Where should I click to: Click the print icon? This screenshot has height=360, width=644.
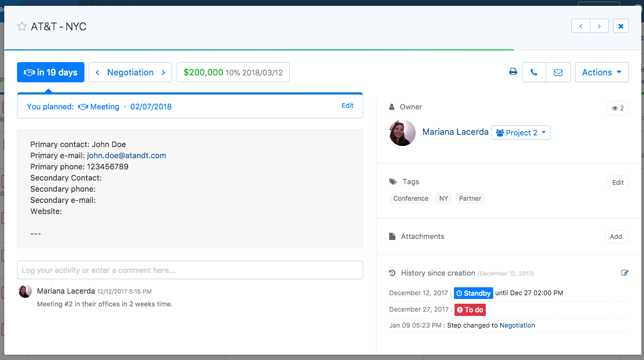tap(513, 72)
